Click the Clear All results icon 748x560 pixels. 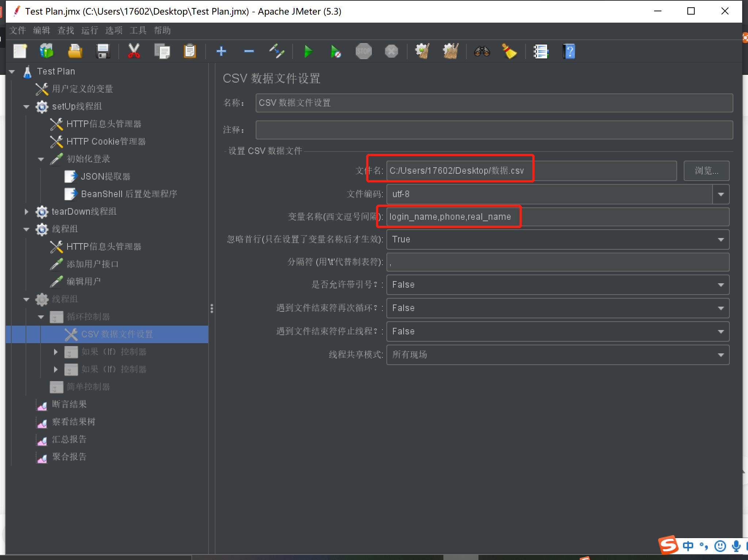tap(450, 51)
